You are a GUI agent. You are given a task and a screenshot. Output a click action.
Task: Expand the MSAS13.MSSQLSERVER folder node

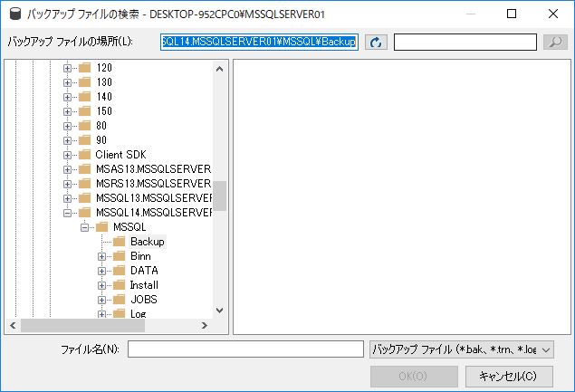tap(68, 169)
